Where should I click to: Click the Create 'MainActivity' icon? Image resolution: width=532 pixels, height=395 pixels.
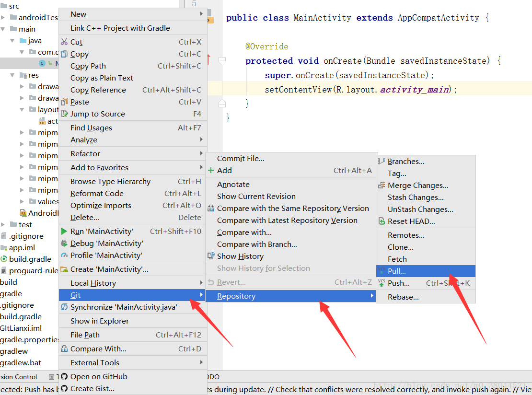pyautogui.click(x=64, y=269)
